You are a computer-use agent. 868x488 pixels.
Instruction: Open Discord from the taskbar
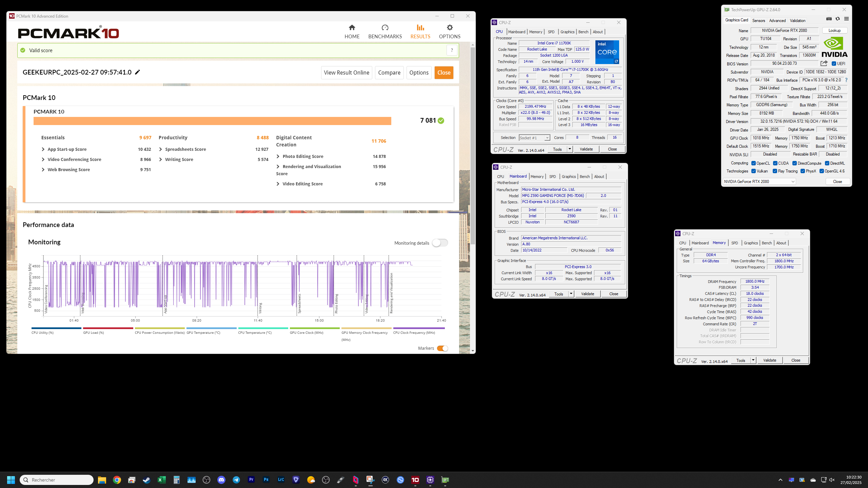point(221,480)
